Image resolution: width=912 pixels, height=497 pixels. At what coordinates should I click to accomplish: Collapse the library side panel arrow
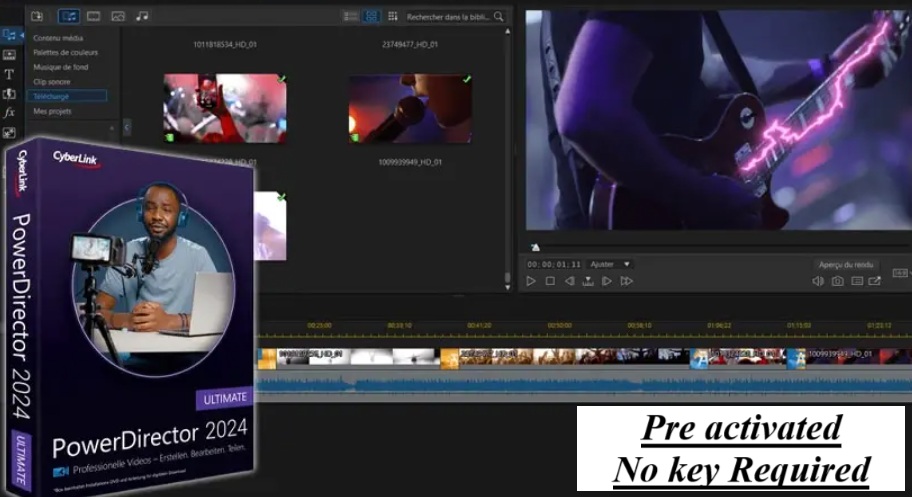click(127, 127)
